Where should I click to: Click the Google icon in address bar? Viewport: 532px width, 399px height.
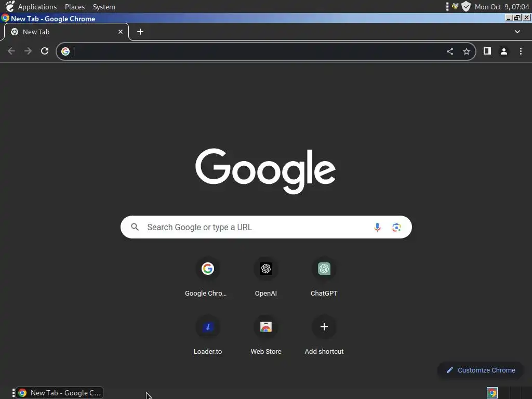tap(65, 51)
